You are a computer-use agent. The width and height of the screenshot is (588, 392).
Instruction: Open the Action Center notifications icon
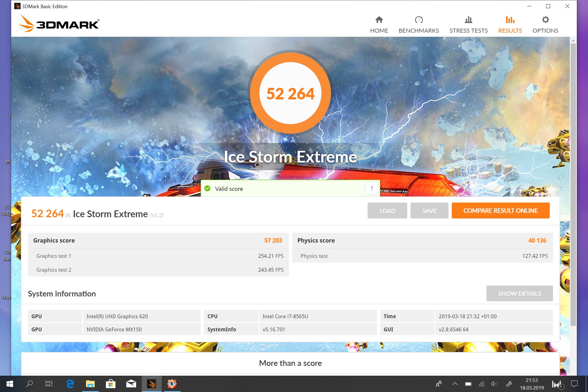tap(574, 384)
